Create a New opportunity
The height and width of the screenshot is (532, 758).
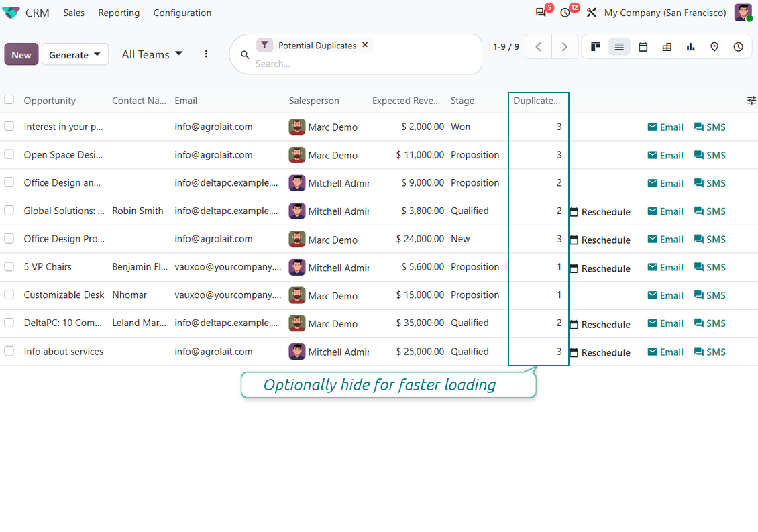[x=21, y=54]
